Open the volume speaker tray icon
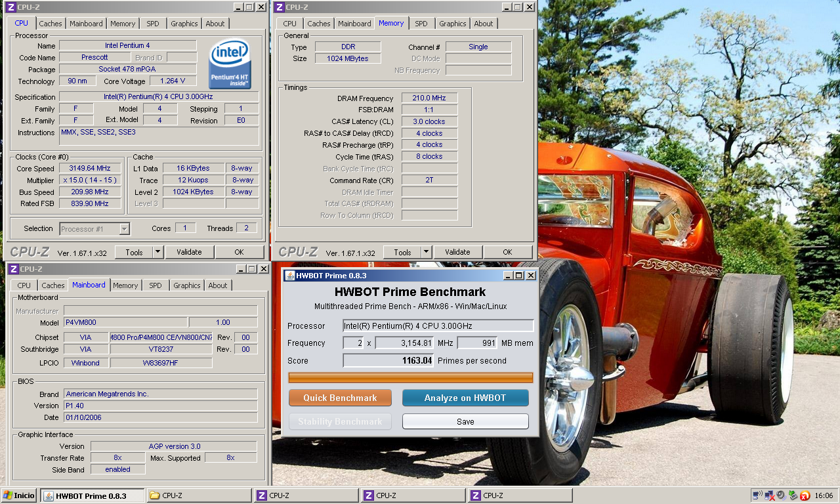 point(781,495)
